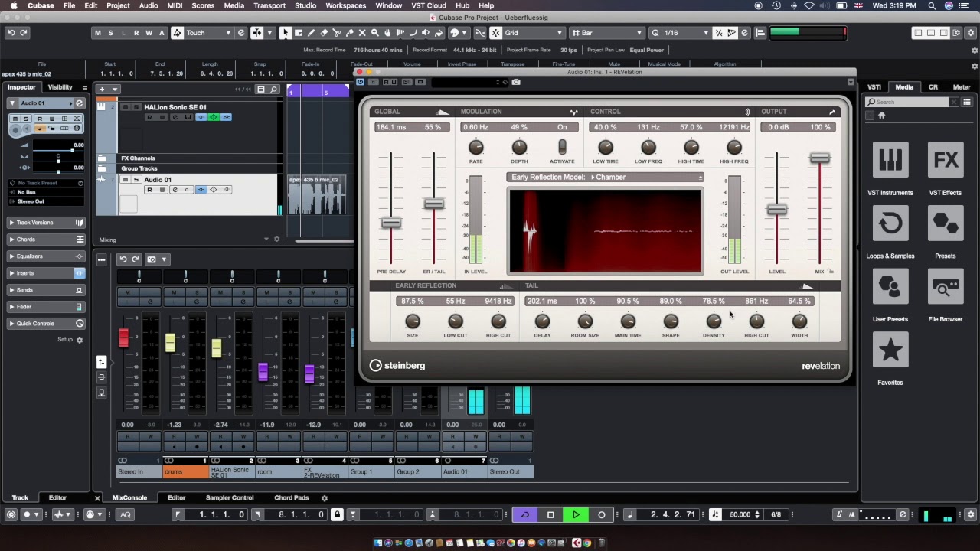
Task: Open mixer settings gear beside Chord Pads
Action: [x=324, y=498]
